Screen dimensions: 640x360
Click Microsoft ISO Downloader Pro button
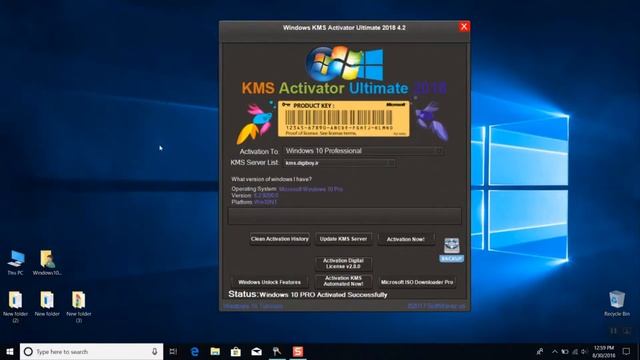(x=417, y=282)
